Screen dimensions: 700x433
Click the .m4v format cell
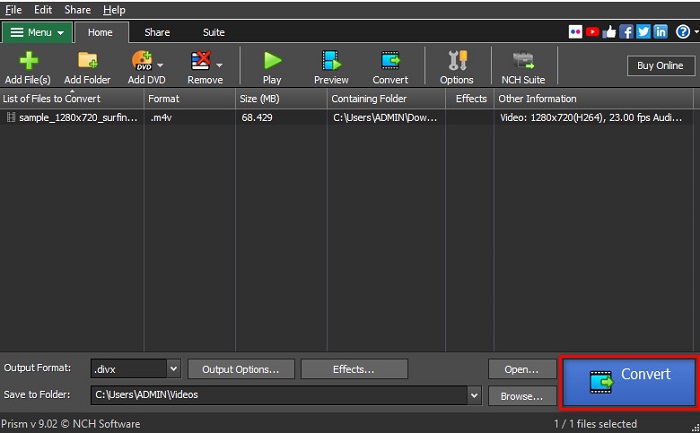point(161,118)
